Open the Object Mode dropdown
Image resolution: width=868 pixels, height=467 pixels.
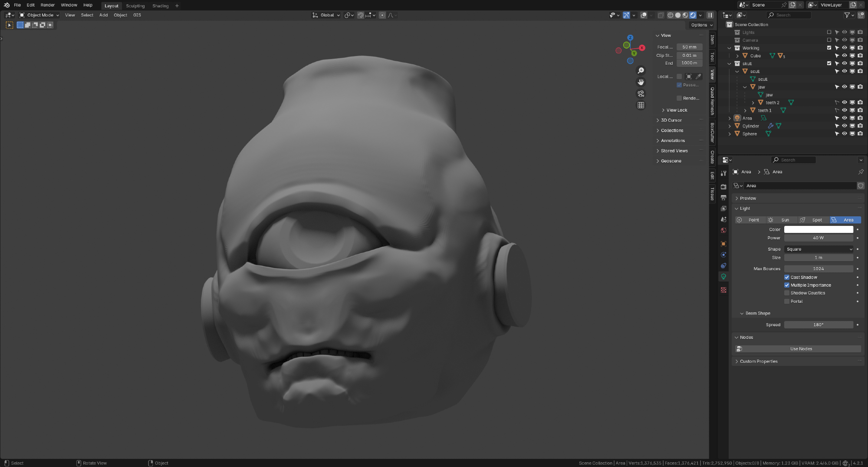click(x=39, y=15)
